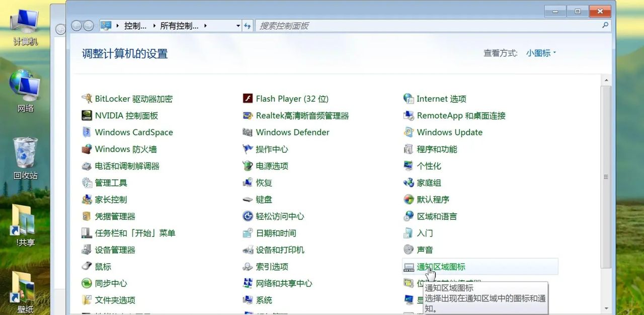Click the 回收站 desktop icon

tap(25, 159)
